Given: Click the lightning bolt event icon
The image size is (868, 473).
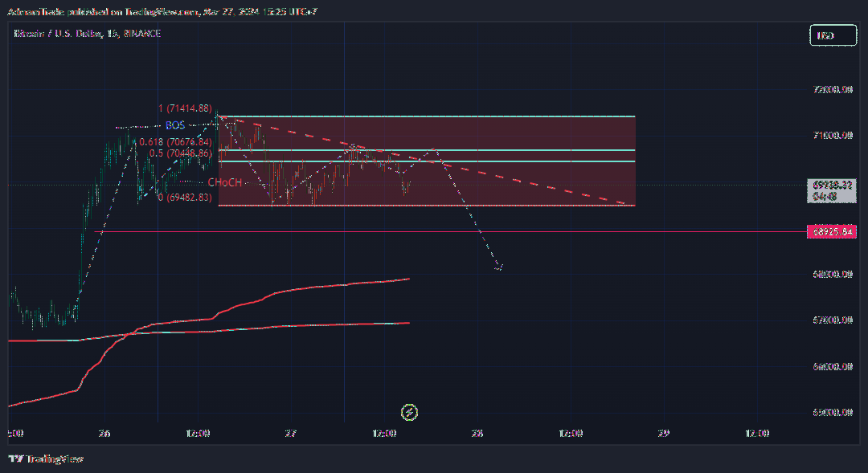Looking at the screenshot, I should click(x=409, y=412).
